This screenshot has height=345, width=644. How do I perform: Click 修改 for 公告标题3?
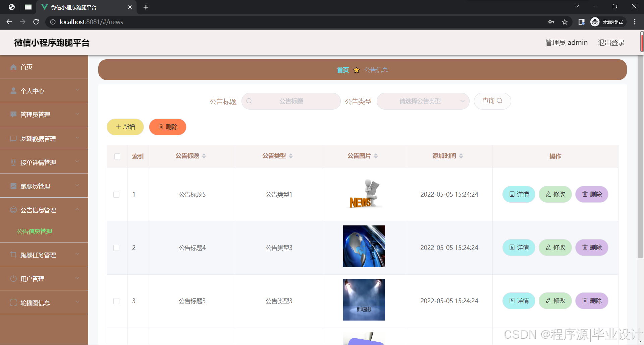(555, 301)
